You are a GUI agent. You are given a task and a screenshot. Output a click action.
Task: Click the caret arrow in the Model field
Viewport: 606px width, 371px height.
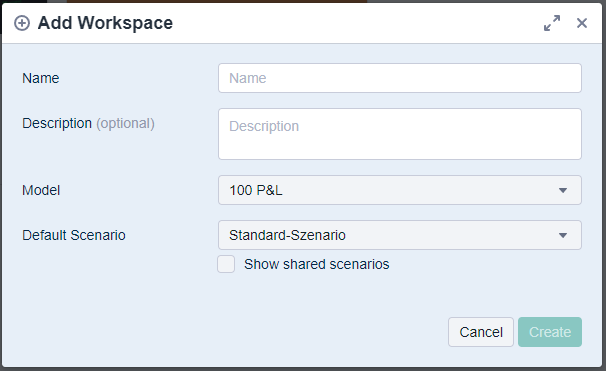coord(563,190)
